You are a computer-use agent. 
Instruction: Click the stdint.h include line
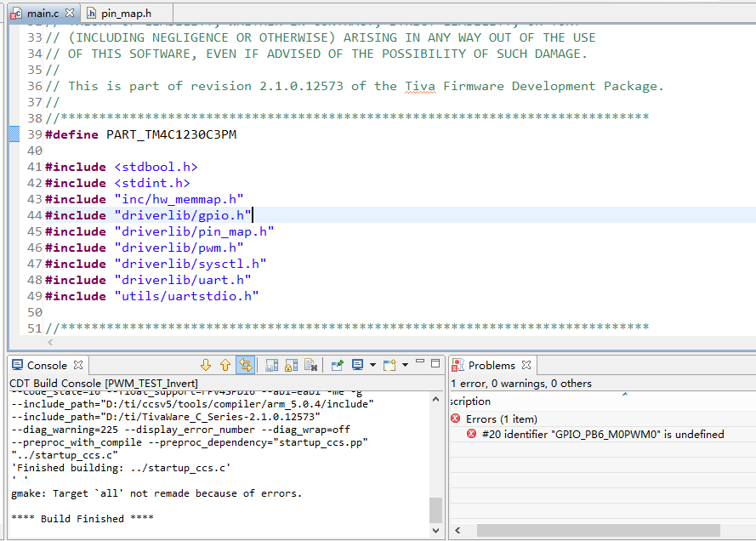pyautogui.click(x=117, y=183)
